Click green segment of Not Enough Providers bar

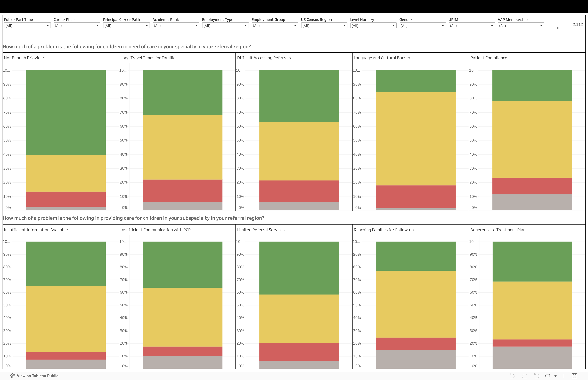[x=66, y=112]
